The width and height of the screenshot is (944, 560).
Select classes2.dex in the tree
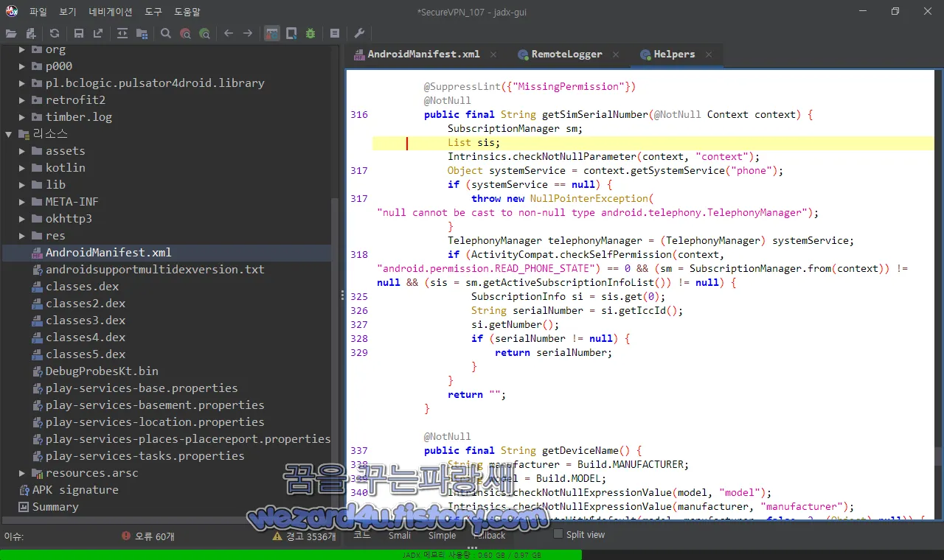(x=86, y=304)
